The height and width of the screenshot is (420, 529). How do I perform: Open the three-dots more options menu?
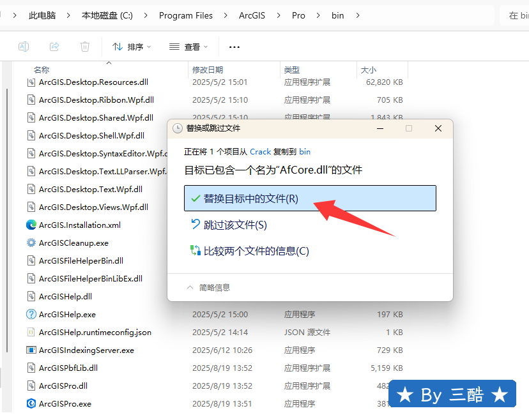tap(234, 47)
